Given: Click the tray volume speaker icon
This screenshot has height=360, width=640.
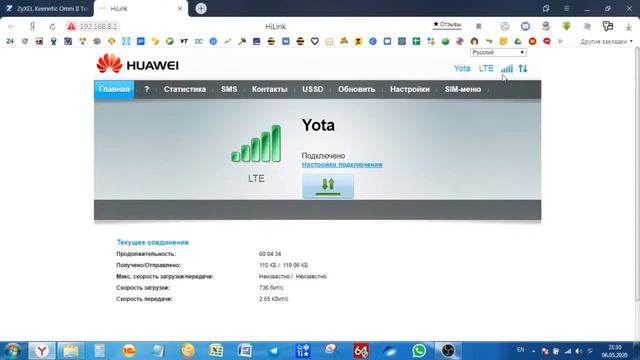Looking at the screenshot, I should (578, 351).
